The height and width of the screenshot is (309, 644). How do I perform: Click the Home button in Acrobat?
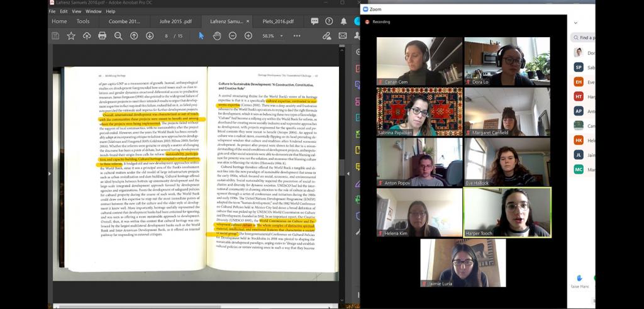[59, 21]
